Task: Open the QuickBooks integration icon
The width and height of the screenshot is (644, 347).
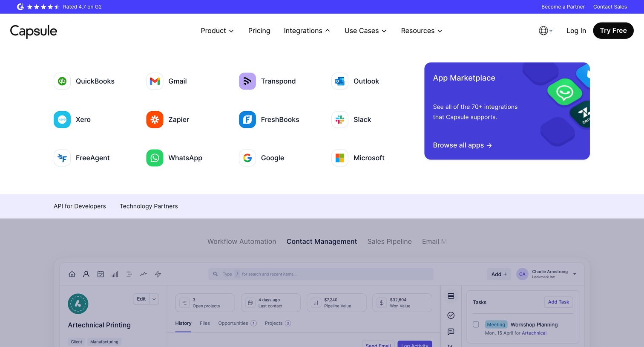Action: click(62, 81)
